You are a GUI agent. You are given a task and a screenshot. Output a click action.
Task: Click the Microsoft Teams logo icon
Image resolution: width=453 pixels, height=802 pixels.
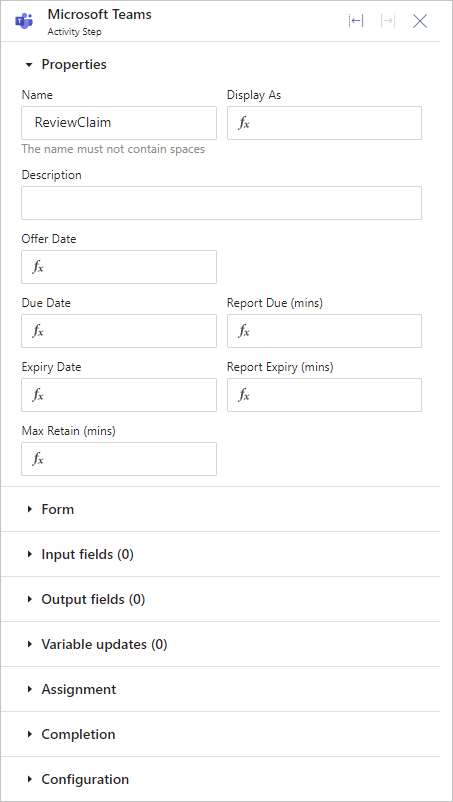[x=24, y=21]
